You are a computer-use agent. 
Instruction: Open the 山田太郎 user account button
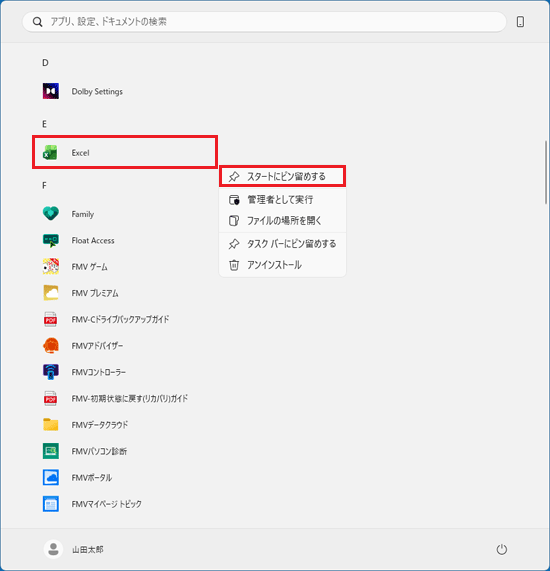click(74, 549)
